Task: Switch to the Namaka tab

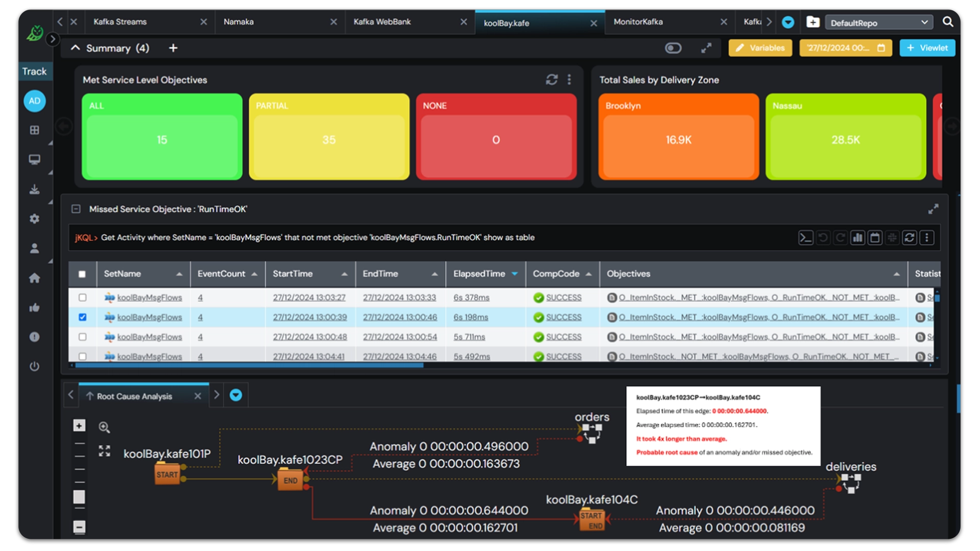Action: [238, 22]
